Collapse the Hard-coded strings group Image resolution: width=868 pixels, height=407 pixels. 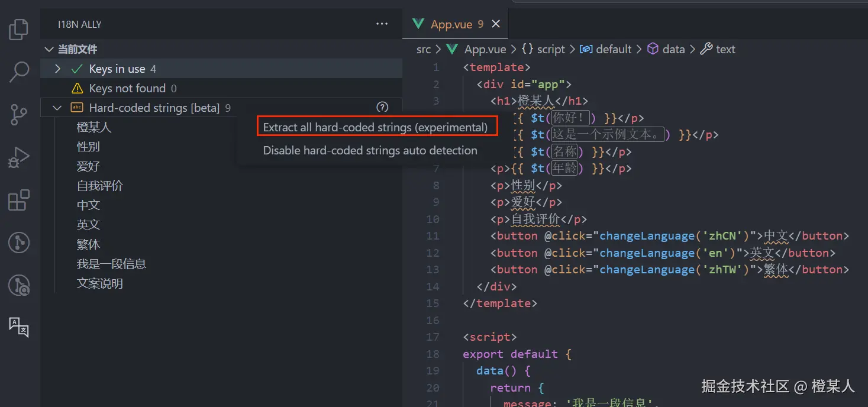click(57, 108)
